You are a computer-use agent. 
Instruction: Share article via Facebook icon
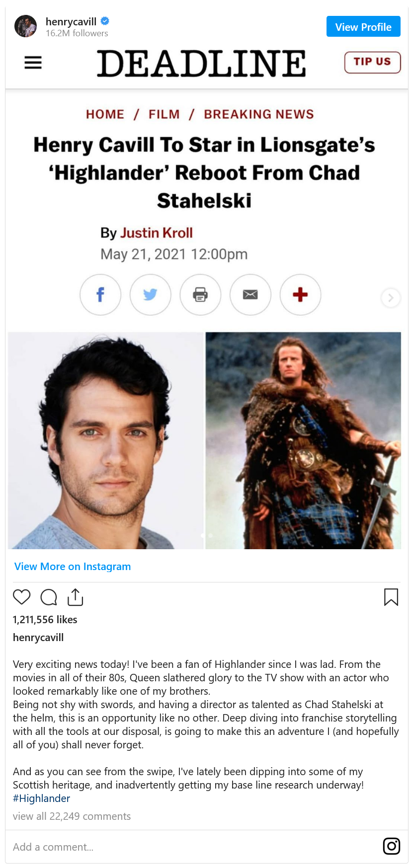point(100,294)
